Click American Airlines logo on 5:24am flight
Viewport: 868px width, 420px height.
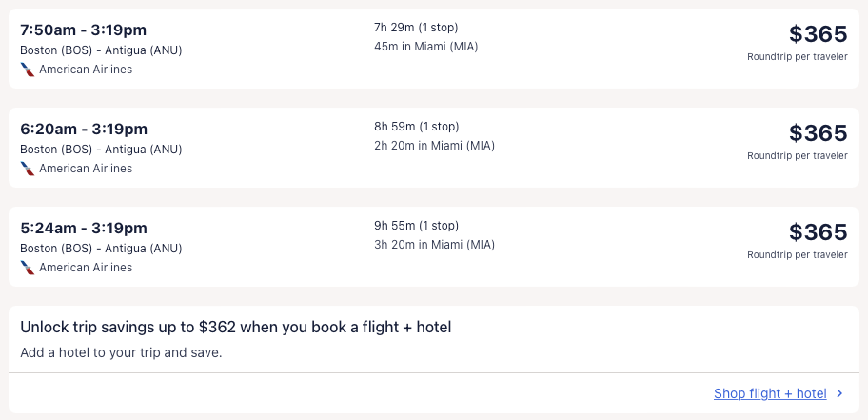pyautogui.click(x=28, y=268)
